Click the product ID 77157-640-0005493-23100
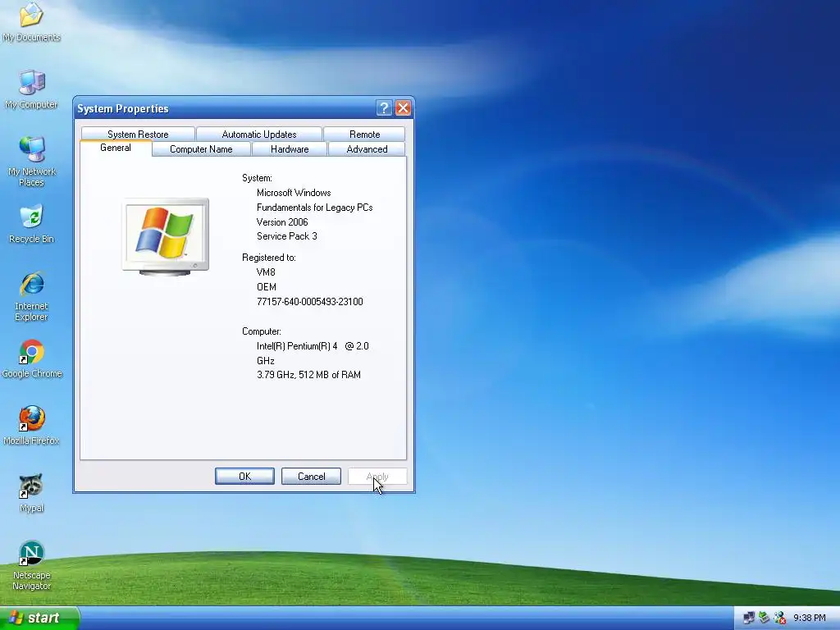The width and height of the screenshot is (840, 630). click(x=309, y=302)
